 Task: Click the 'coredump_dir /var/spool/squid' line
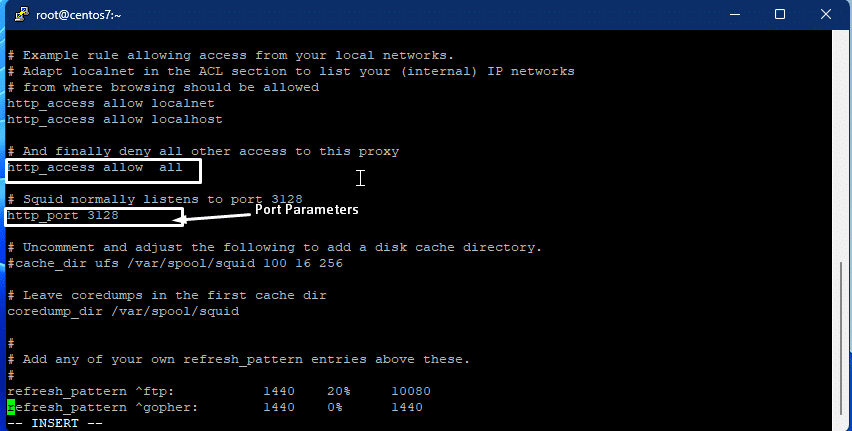coord(122,311)
